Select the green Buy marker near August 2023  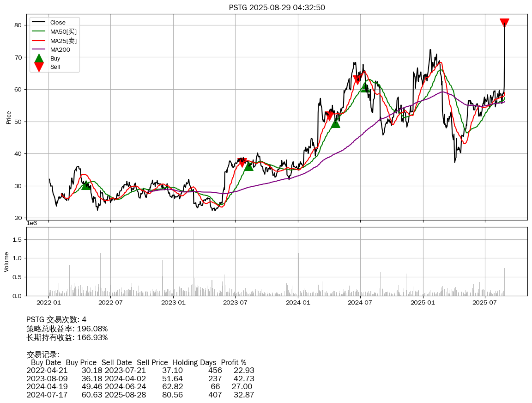tap(248, 166)
